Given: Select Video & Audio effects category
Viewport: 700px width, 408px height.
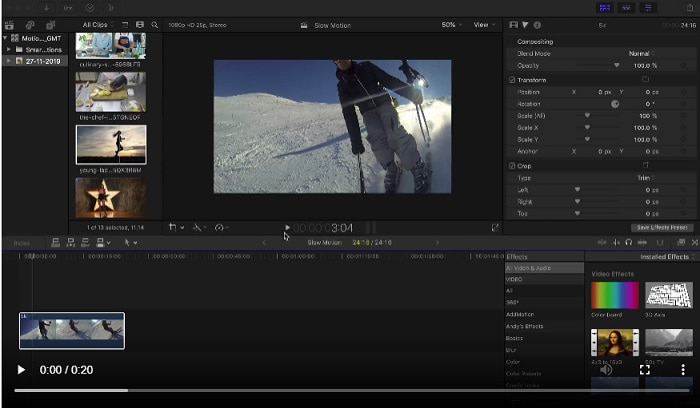Looking at the screenshot, I should pyautogui.click(x=544, y=268).
